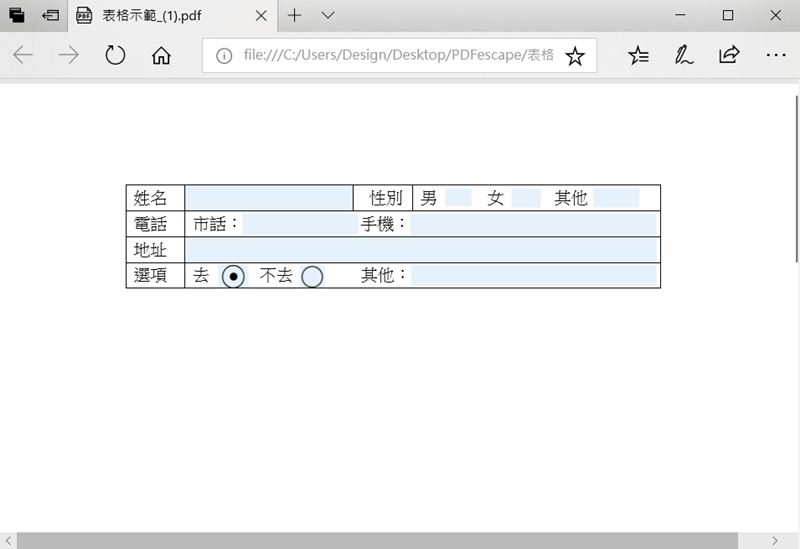The image size is (800, 549).
Task: Tick the 女 gender checkbox
Action: click(526, 197)
